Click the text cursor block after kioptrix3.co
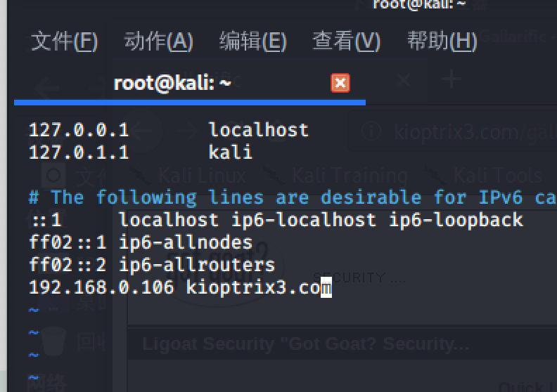 pyautogui.click(x=326, y=287)
